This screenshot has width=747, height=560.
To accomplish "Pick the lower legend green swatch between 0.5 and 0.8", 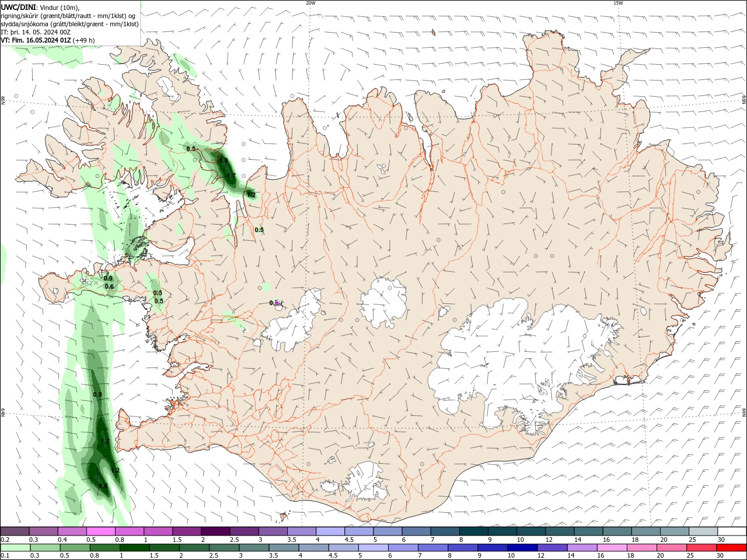I will (75, 548).
